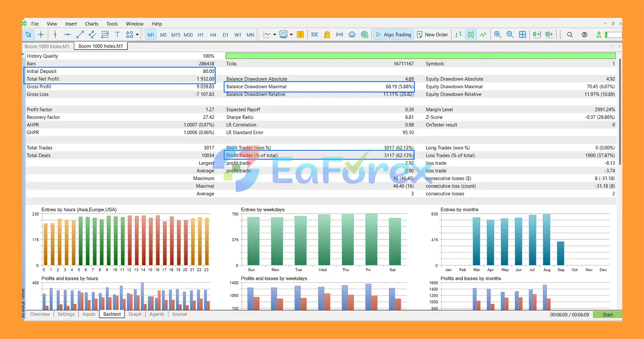Switch to bar chart display

(458, 34)
